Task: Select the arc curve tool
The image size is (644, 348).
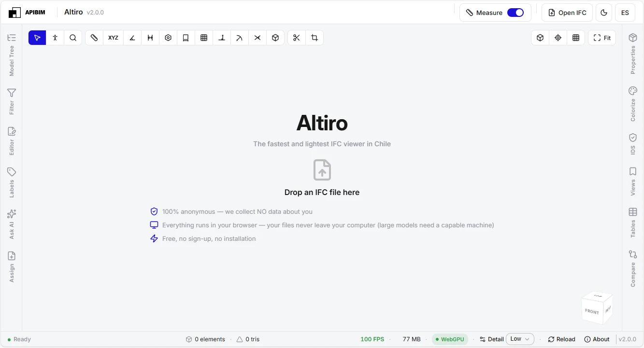Action: point(240,38)
